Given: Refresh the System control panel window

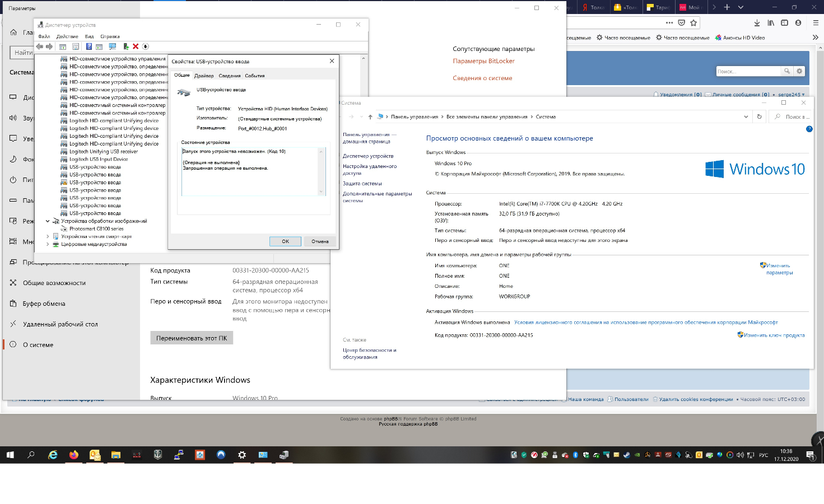Looking at the screenshot, I should 760,116.
